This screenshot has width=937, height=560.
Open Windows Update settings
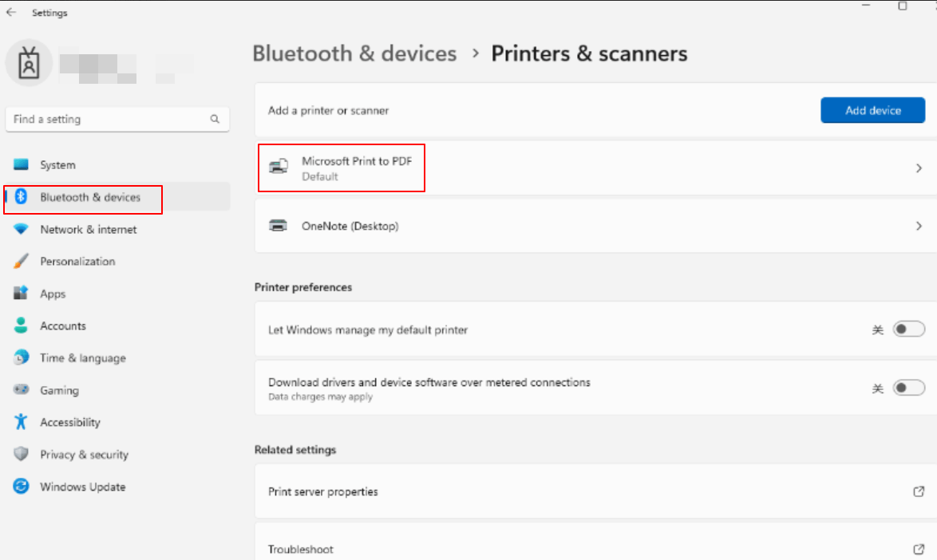[117, 487]
